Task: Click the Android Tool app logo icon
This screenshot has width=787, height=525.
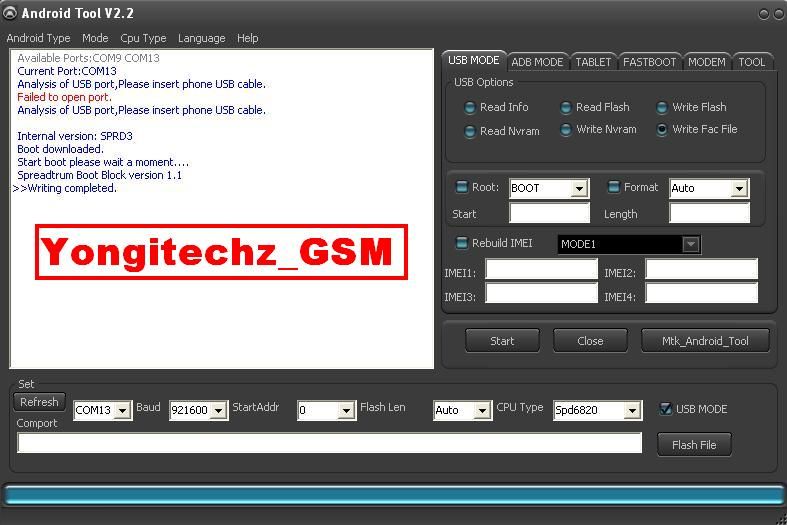Action: (x=10, y=14)
